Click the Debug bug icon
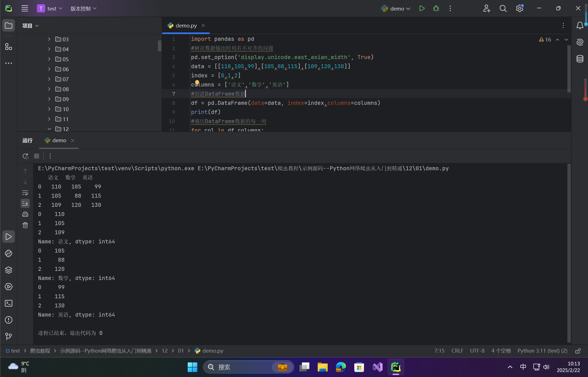 coord(436,9)
